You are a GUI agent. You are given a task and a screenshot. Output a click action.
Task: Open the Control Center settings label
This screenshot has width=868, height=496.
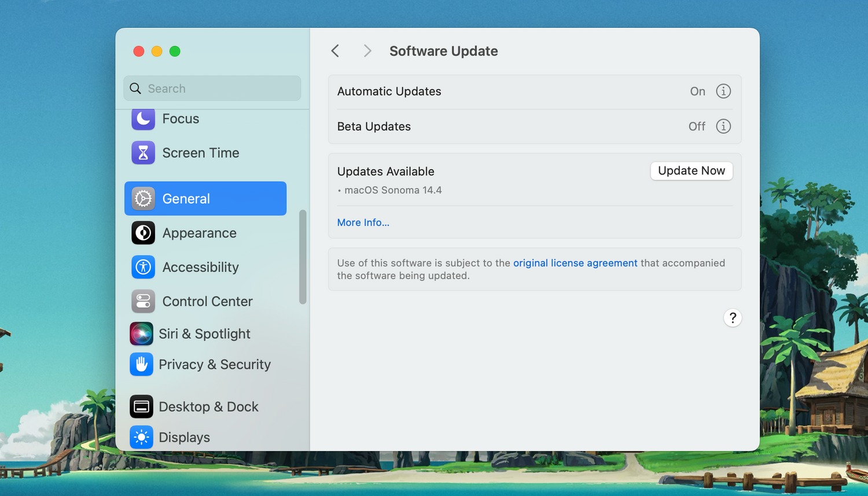tap(208, 301)
